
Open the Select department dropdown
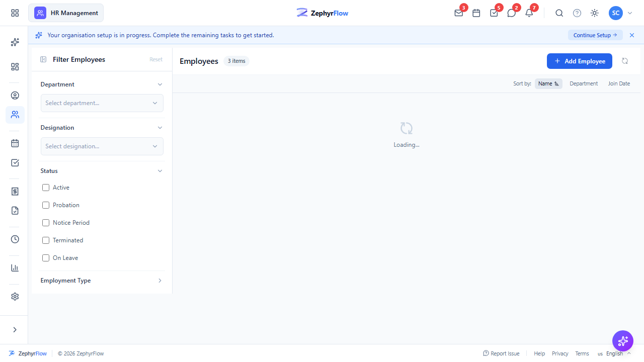pyautogui.click(x=102, y=103)
